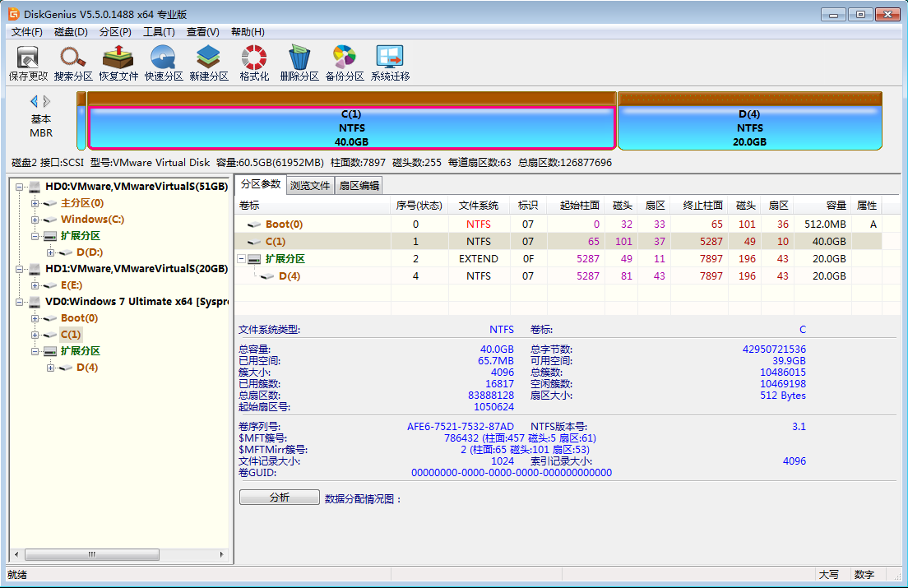Go to the next disk using right arrow
908x588 pixels.
(48, 101)
